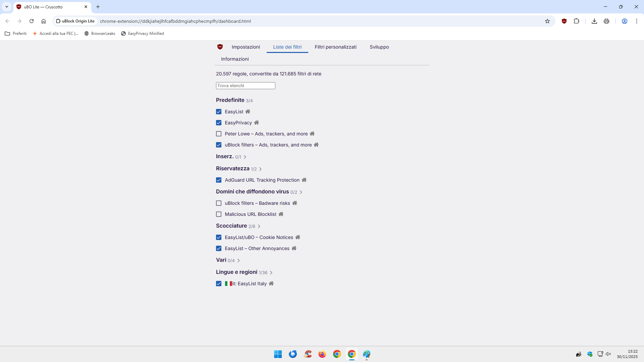
Task: Click home icon for Malicious URL Blocklist
Action: tap(281, 214)
